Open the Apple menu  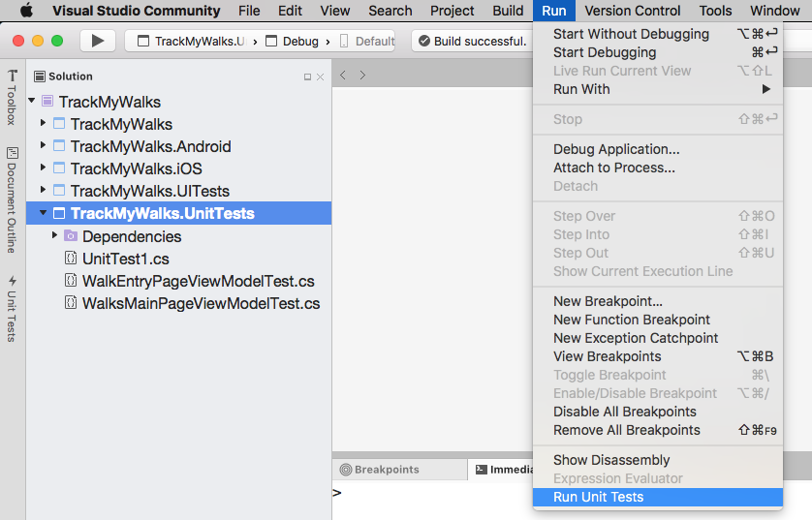point(26,11)
